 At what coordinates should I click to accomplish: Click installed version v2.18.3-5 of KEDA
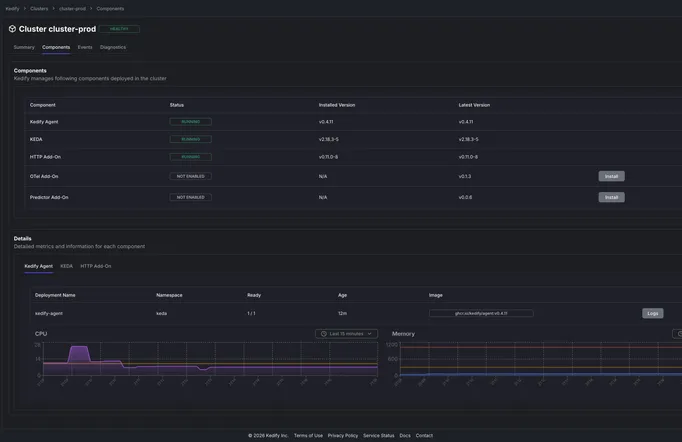[x=329, y=139]
